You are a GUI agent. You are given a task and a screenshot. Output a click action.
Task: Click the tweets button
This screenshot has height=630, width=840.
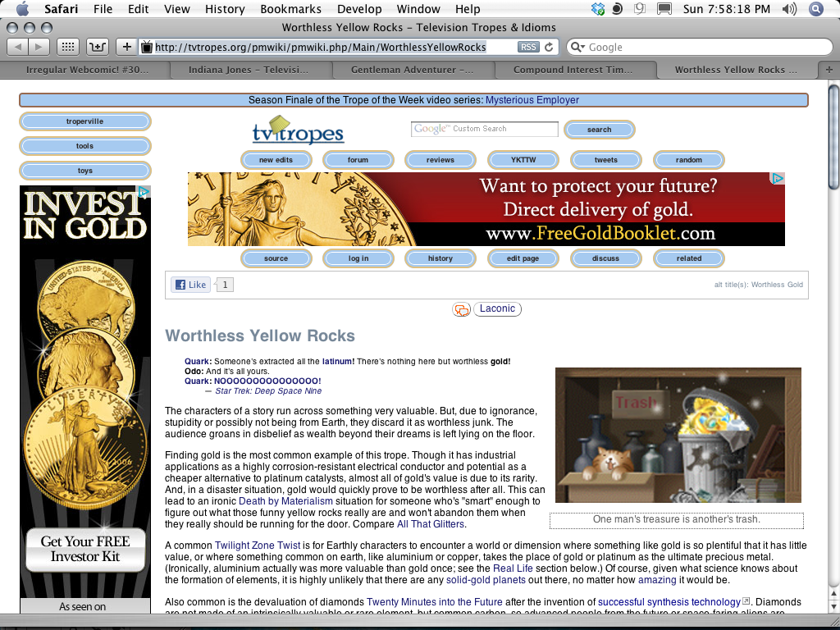pos(606,160)
